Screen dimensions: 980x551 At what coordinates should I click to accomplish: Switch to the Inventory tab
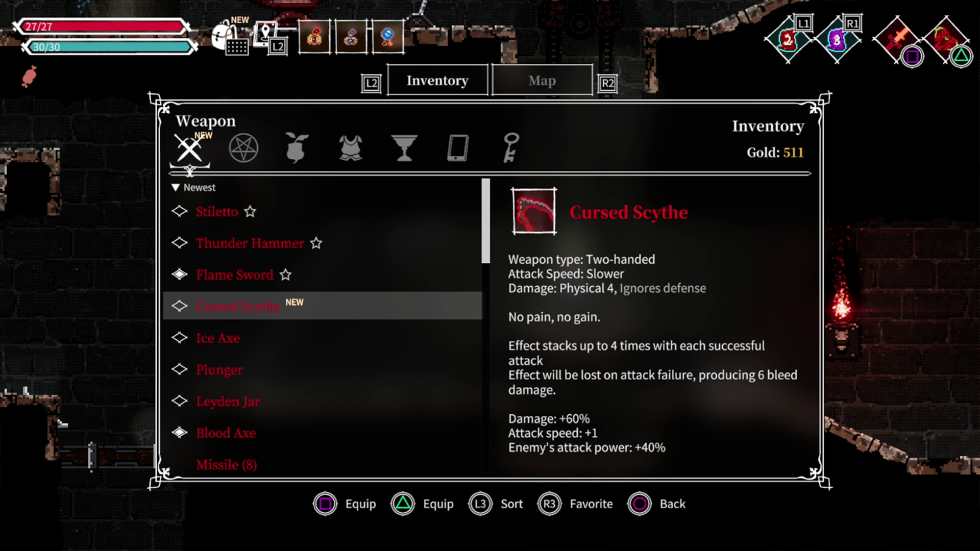(x=437, y=80)
